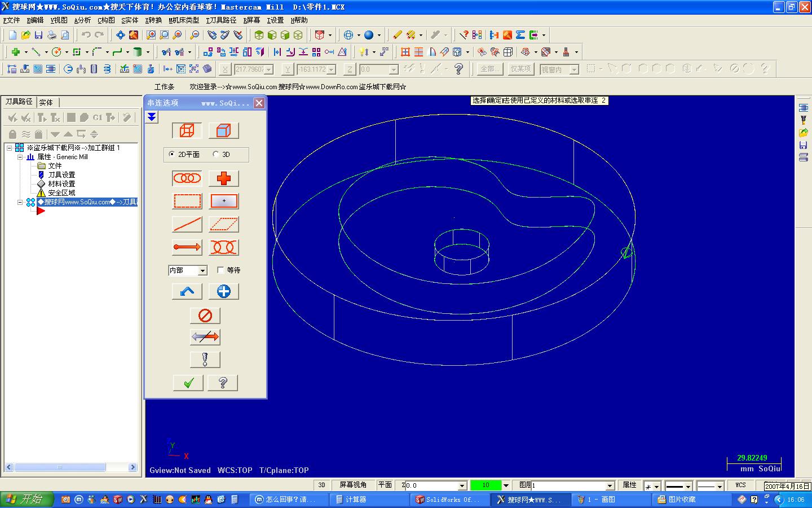Image resolution: width=812 pixels, height=508 pixels.
Task: Select the dashed polygon selection button
Action: click(x=223, y=224)
